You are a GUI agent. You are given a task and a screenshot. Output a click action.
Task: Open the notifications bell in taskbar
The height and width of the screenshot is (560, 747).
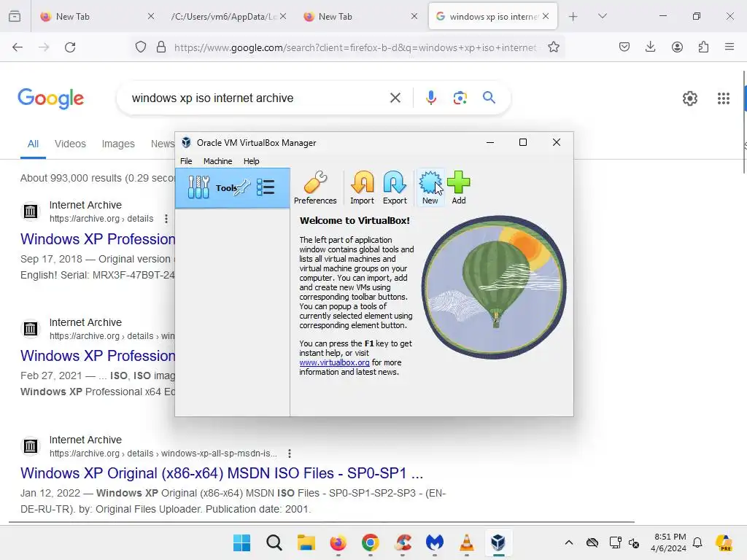click(x=697, y=542)
